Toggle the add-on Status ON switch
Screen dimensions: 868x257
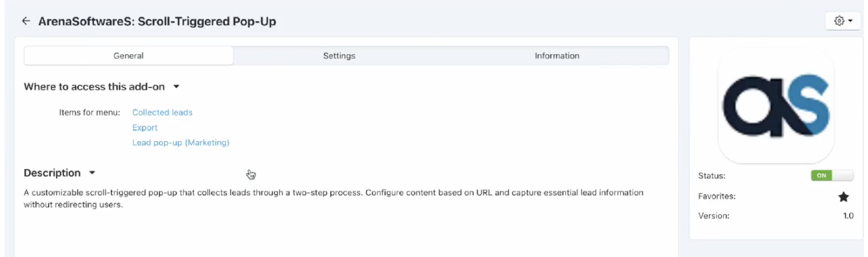pos(832,176)
